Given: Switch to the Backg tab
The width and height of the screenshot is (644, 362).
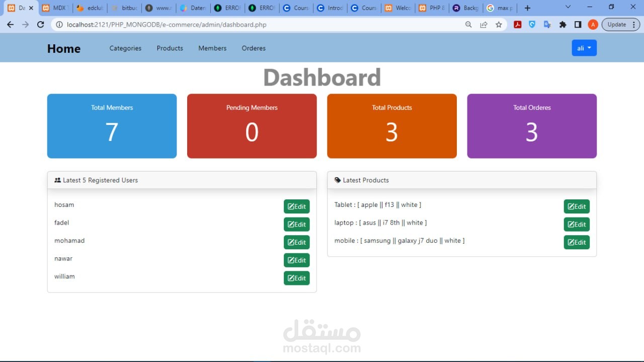Looking at the screenshot, I should pos(466,8).
